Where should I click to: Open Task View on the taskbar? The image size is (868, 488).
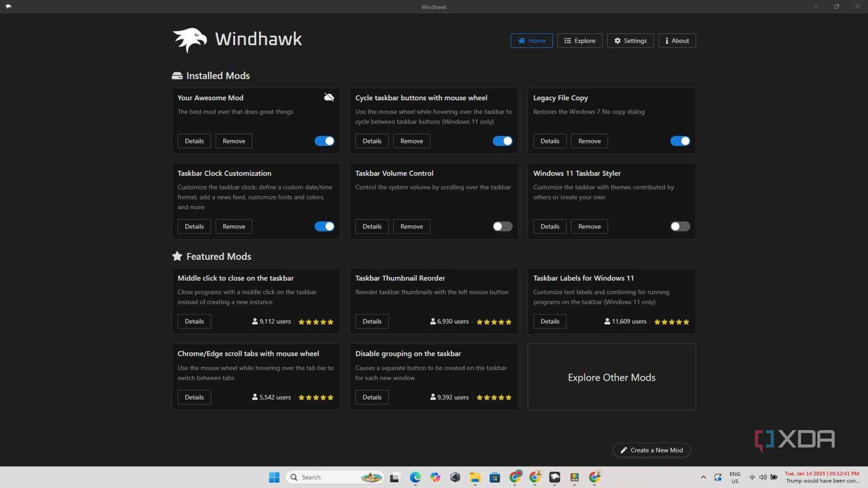tap(395, 477)
